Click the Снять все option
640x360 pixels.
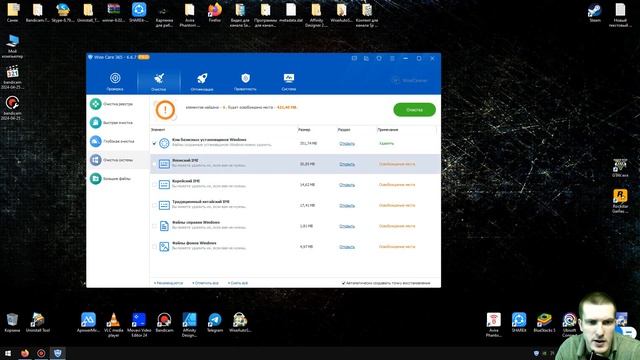pyautogui.click(x=238, y=283)
